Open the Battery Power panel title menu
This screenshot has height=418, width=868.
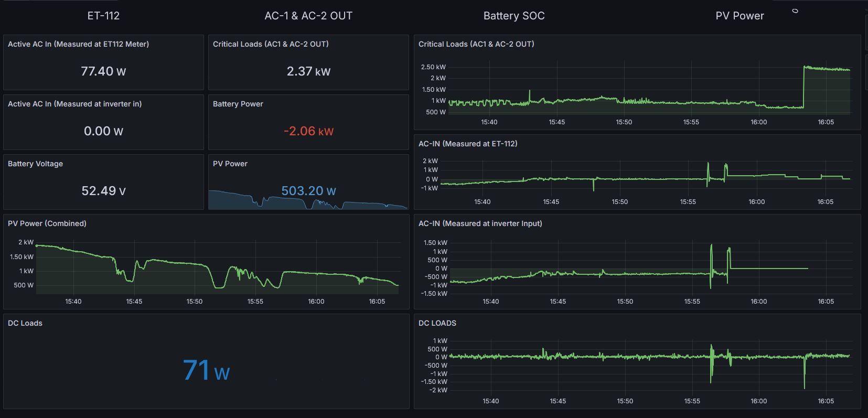tap(238, 104)
